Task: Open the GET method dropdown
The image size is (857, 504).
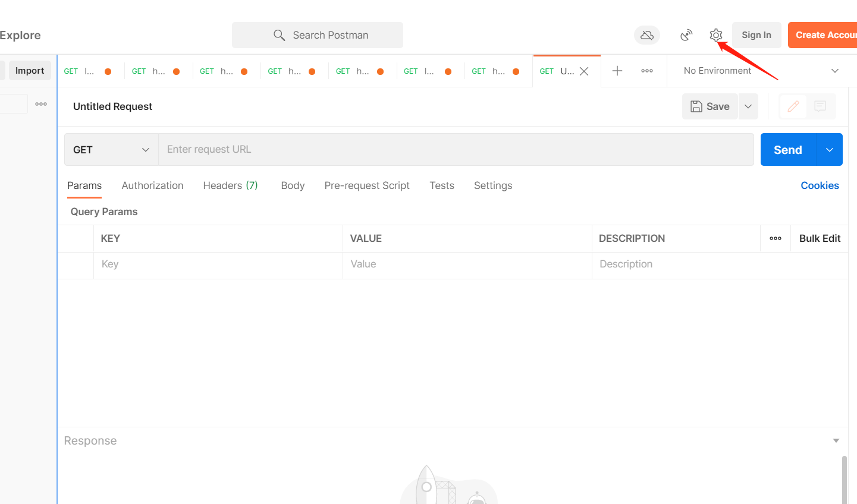Action: pos(111,150)
